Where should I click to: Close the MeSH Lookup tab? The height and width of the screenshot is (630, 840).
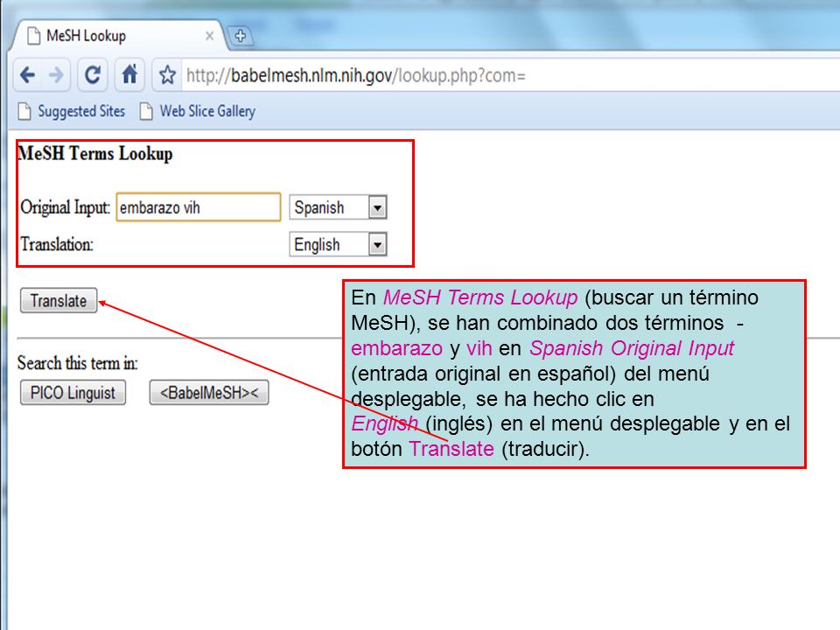point(209,36)
